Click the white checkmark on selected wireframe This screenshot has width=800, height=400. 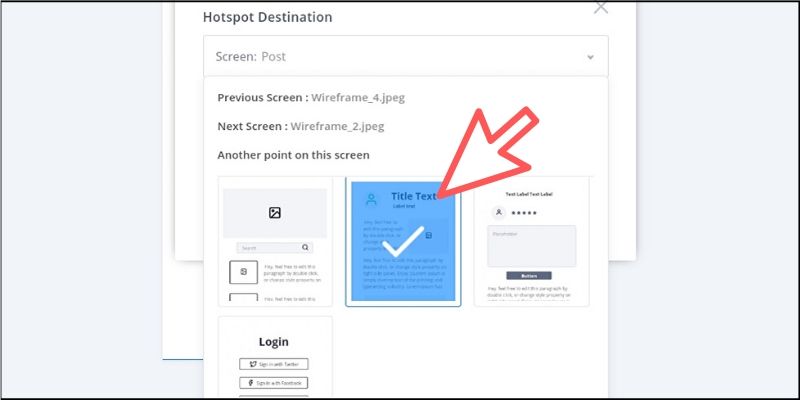pyautogui.click(x=403, y=241)
